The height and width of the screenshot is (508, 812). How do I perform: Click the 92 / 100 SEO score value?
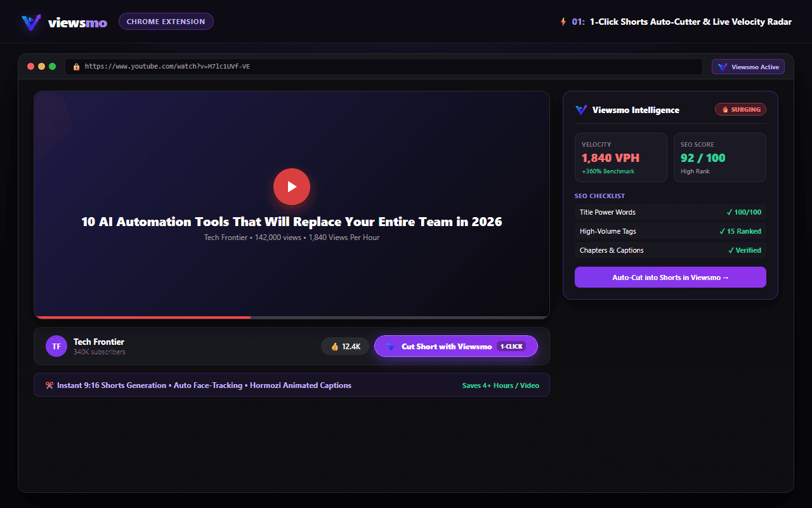point(703,158)
